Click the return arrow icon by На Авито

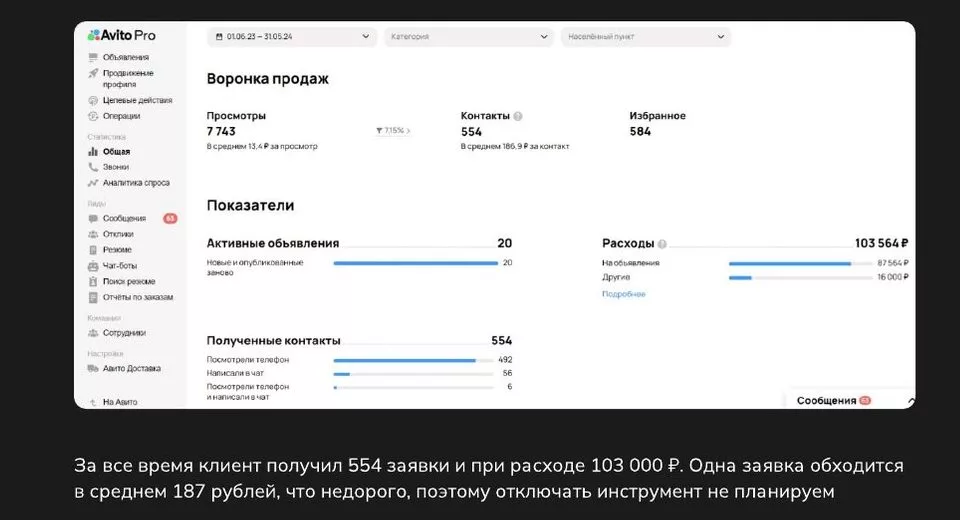coord(93,402)
